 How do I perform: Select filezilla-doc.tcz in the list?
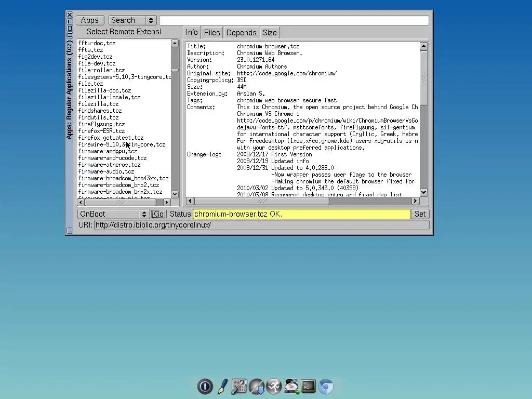click(x=104, y=90)
